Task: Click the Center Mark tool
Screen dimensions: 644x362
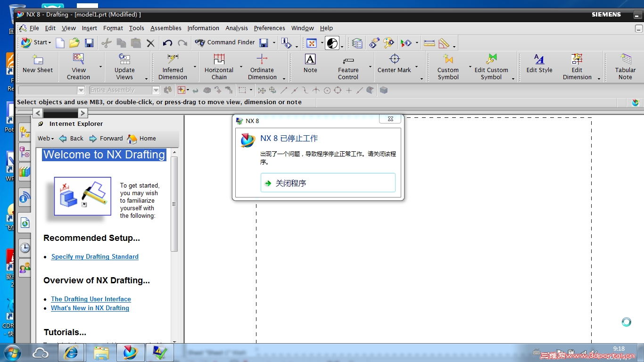Action: [394, 64]
